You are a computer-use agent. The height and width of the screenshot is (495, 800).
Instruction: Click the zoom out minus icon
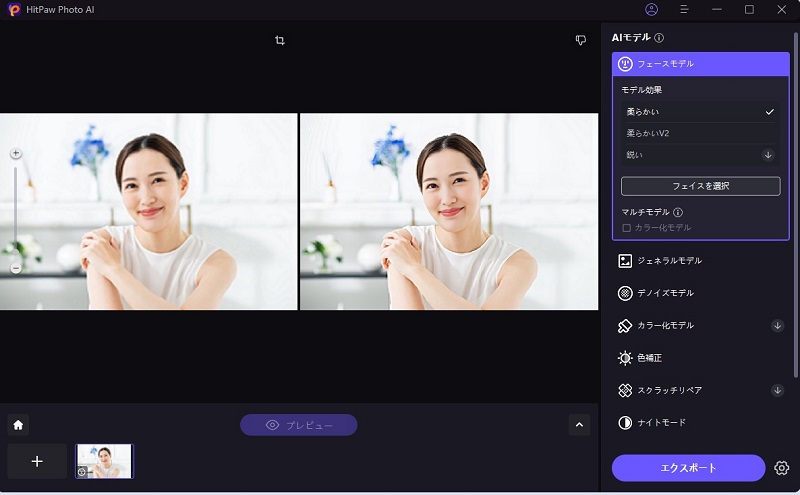click(16, 269)
